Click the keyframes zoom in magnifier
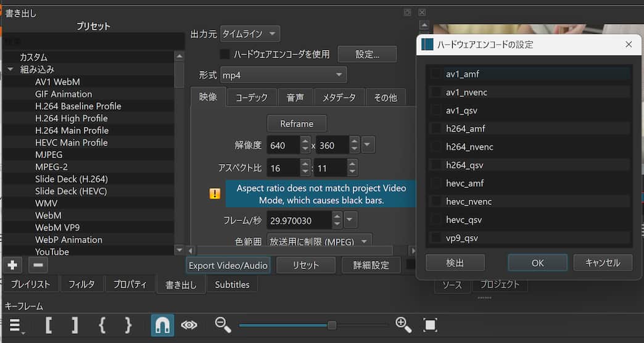 click(403, 325)
